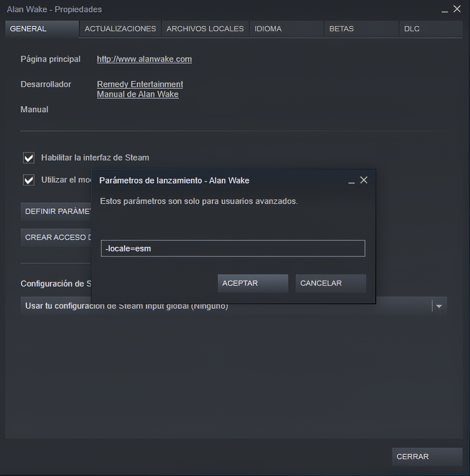Click the CREAR ACCESO DIRECTO button
The height and width of the screenshot is (476, 470).
tap(56, 238)
